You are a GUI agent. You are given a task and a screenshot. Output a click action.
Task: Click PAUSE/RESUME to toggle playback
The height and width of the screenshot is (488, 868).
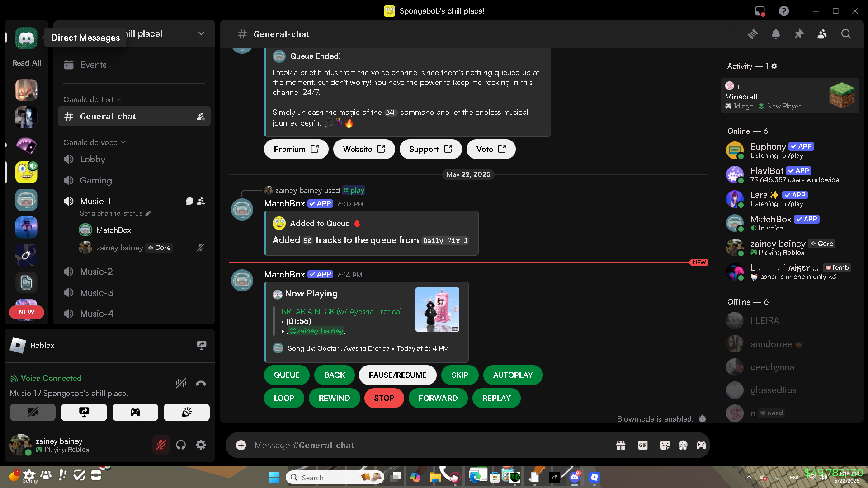click(397, 375)
